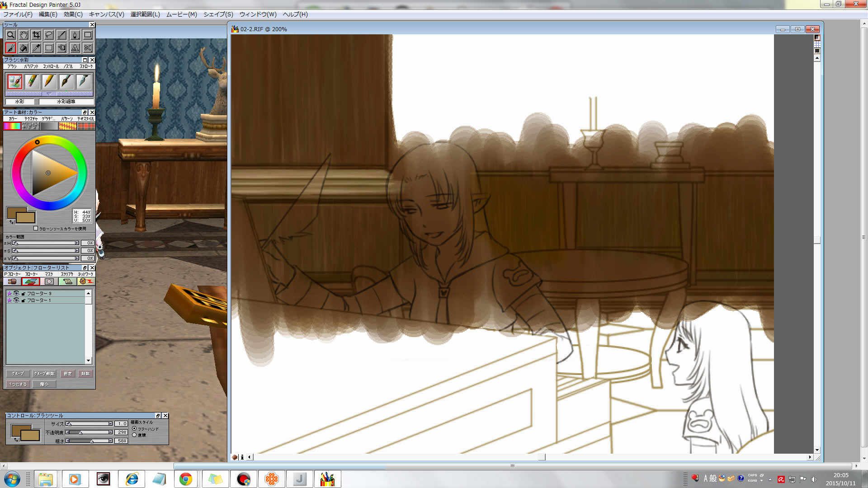Screen dimensions: 868x488
Task: Enable the クローンソースカラーを使用 checkbox
Action: (x=36, y=228)
